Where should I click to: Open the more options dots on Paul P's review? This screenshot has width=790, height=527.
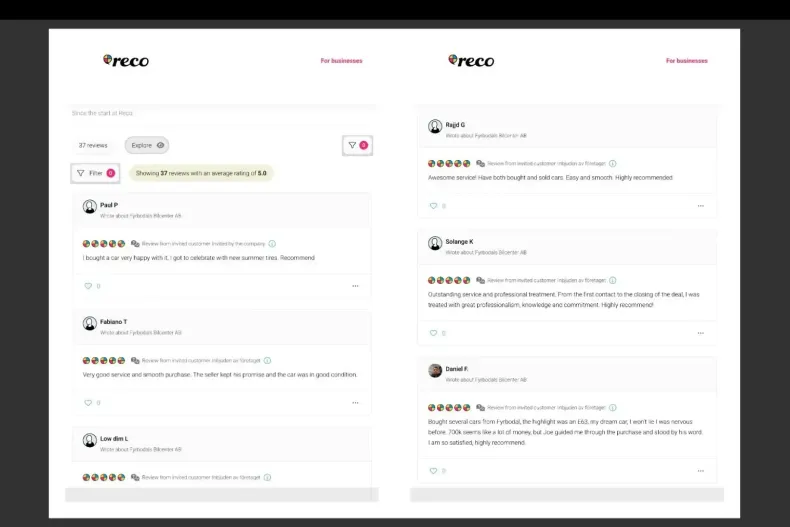(x=355, y=286)
